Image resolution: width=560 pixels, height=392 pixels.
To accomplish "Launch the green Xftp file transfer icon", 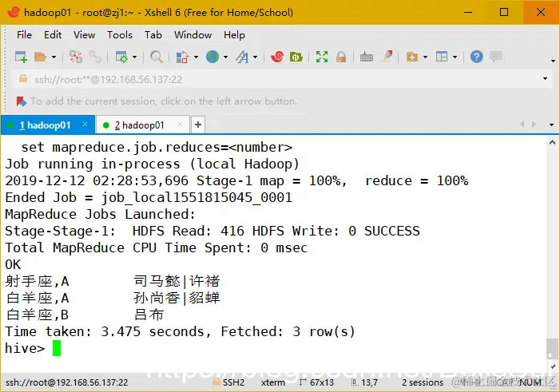I will tap(296, 57).
